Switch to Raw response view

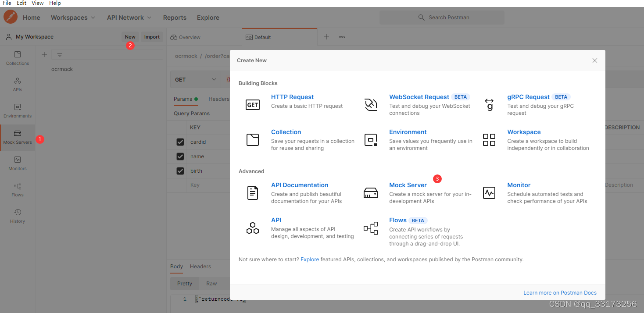[211, 284]
